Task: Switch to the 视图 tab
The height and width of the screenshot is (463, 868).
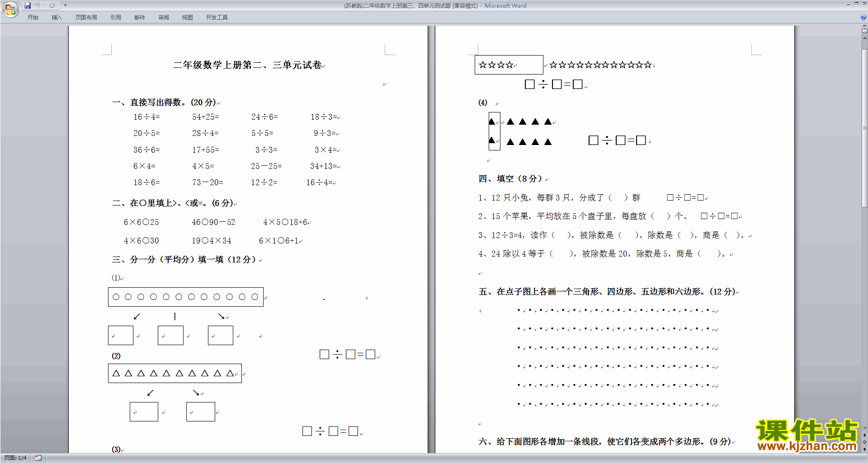Action: 188,18
